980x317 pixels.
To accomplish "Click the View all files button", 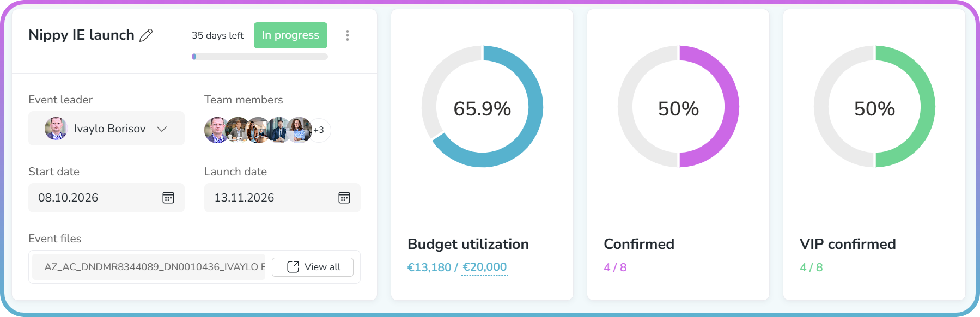I will 313,267.
